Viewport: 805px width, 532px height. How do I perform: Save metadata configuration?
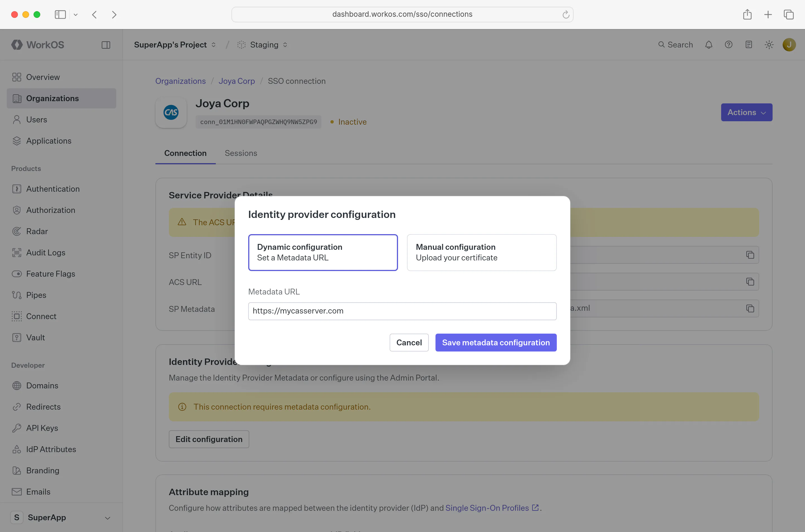tap(496, 342)
